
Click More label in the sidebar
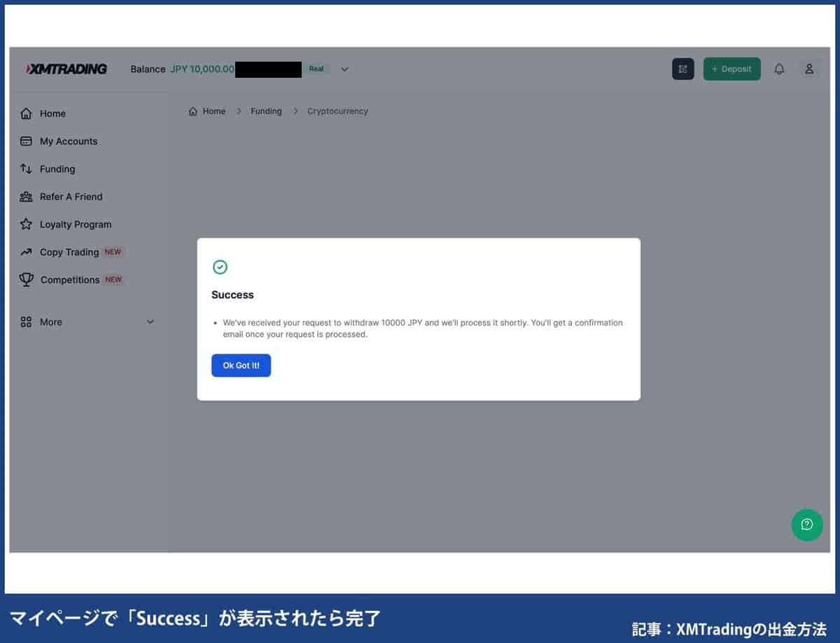(51, 322)
